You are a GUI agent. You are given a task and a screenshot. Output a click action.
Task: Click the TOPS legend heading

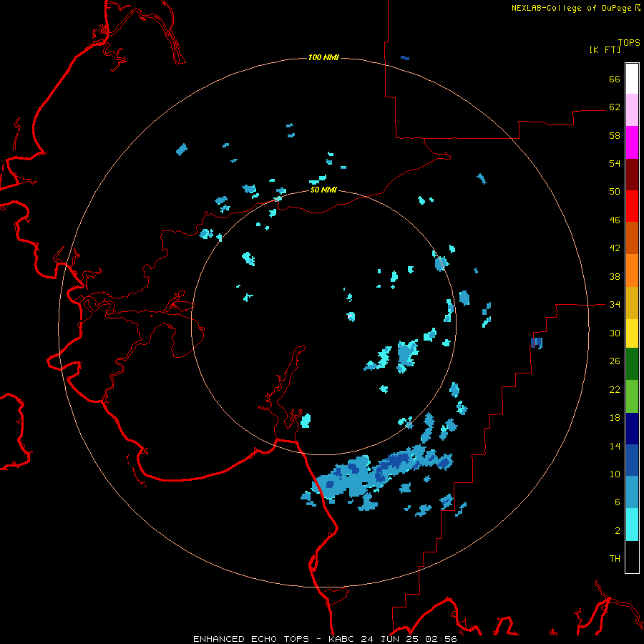pos(629,43)
